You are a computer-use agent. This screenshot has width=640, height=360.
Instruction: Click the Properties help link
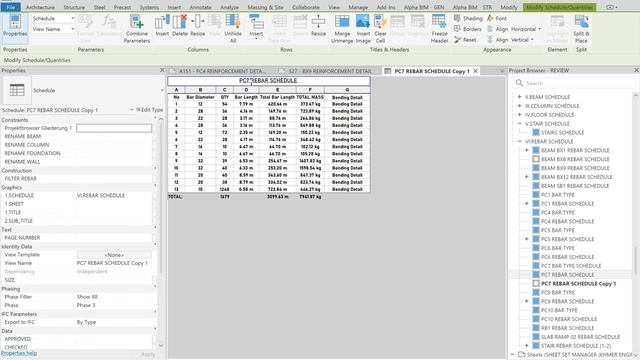(x=19, y=353)
